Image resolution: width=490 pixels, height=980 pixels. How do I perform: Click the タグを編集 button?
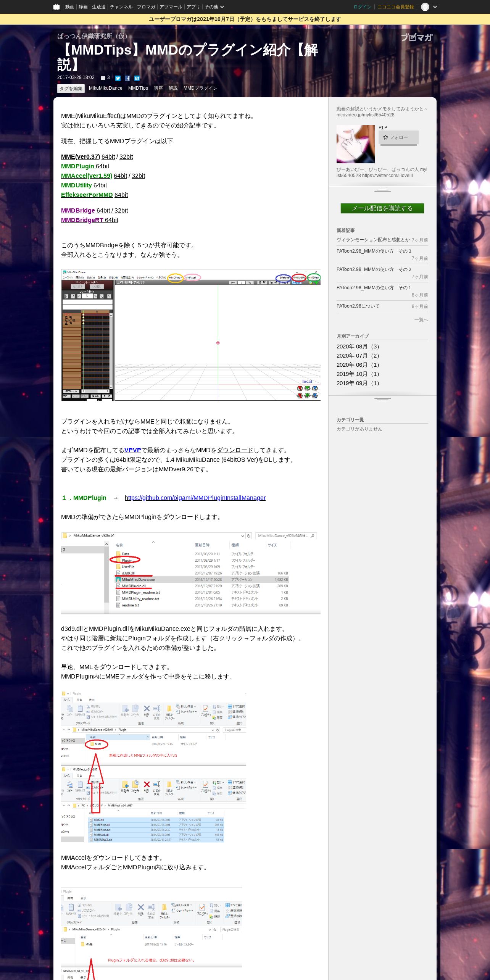coord(71,89)
